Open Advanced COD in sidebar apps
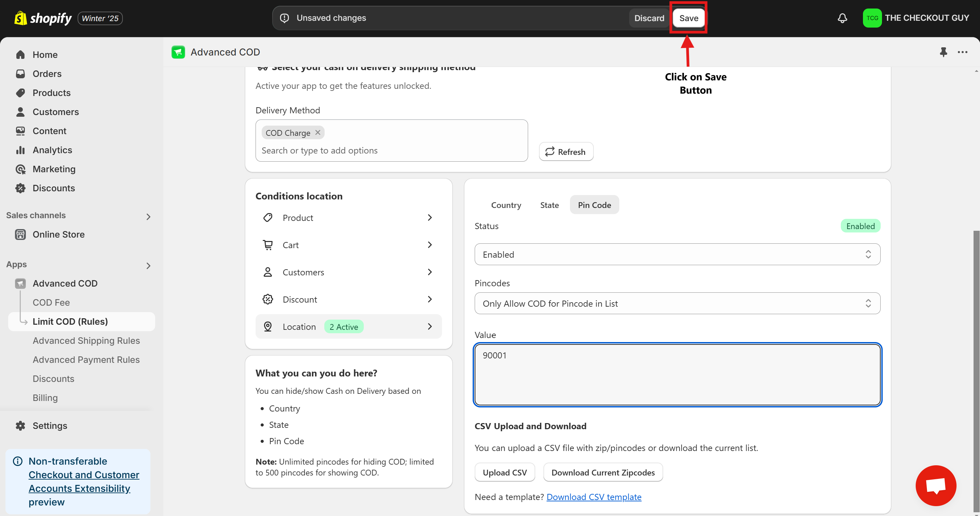The image size is (980, 516). pos(65,283)
